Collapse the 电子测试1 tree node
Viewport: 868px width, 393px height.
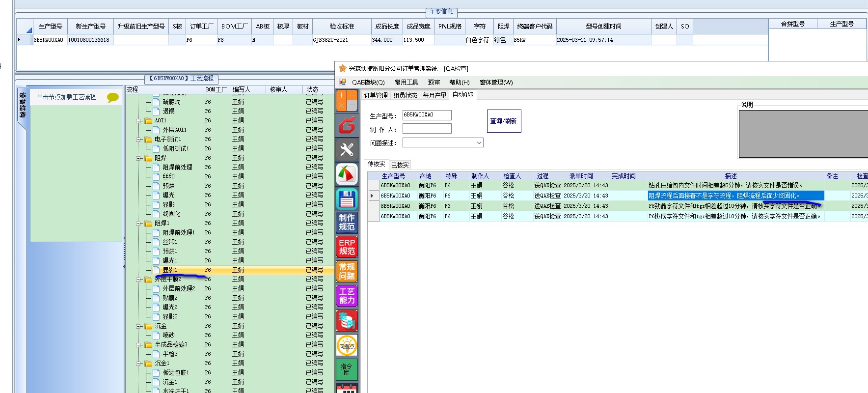138,140
